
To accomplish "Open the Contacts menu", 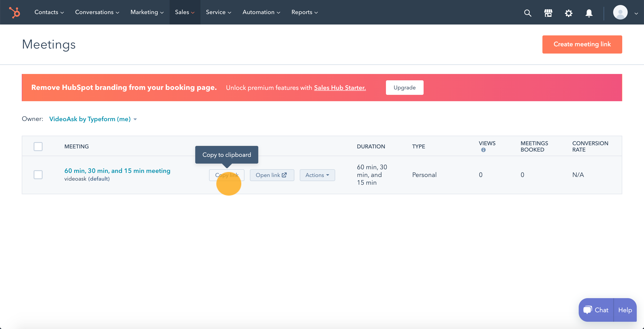I will [x=49, y=12].
